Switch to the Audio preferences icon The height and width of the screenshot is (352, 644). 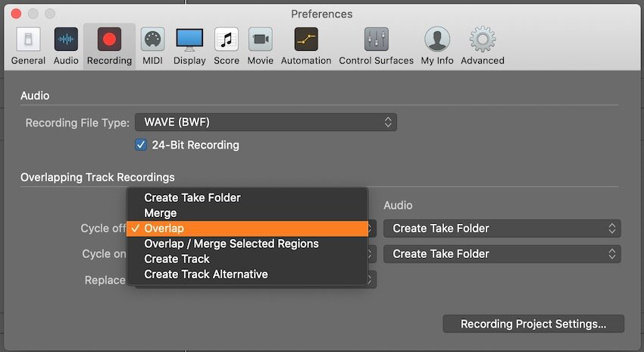click(x=66, y=46)
